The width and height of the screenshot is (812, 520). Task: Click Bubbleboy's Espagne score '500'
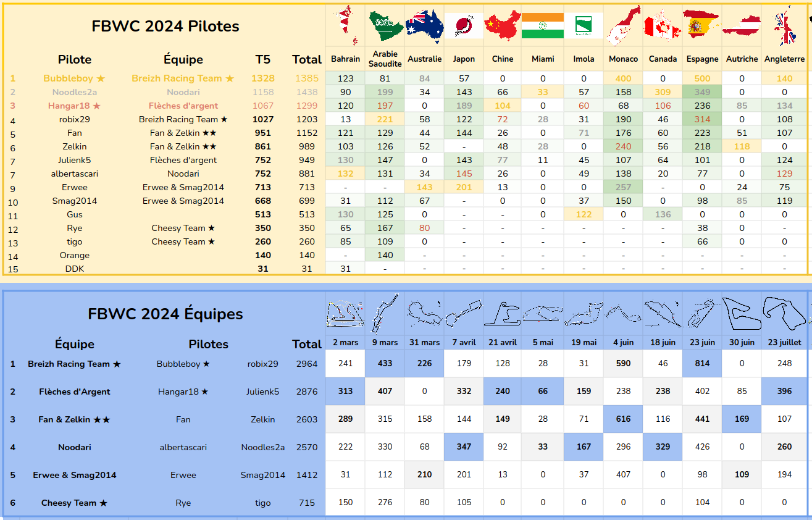[702, 78]
